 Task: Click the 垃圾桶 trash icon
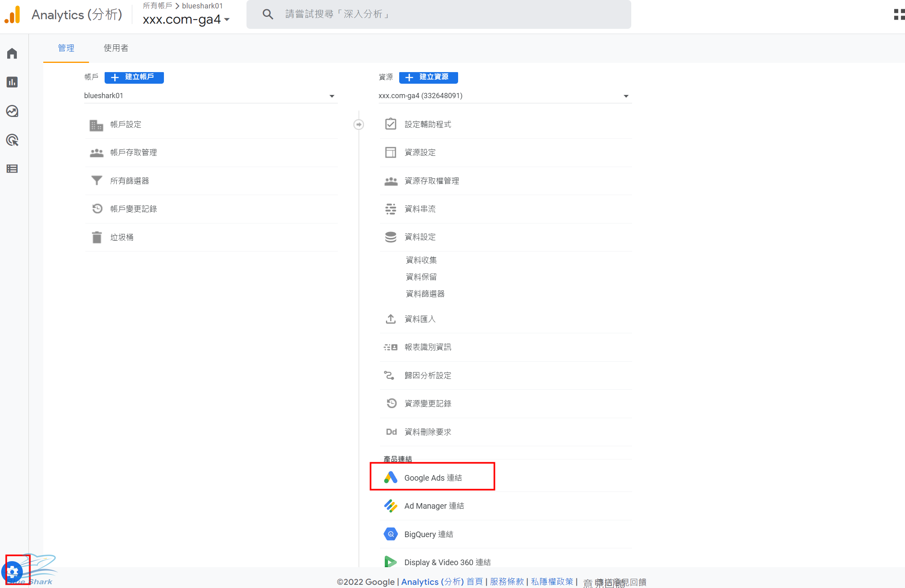pyautogui.click(x=97, y=237)
